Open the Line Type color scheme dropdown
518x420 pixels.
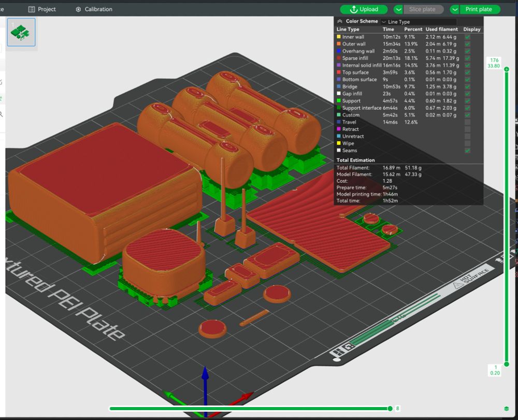(419, 22)
